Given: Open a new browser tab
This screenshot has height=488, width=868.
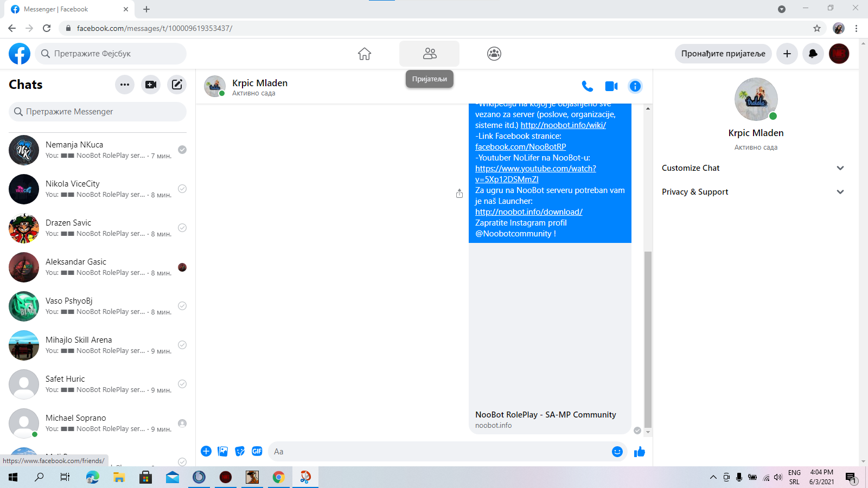Looking at the screenshot, I should (146, 9).
